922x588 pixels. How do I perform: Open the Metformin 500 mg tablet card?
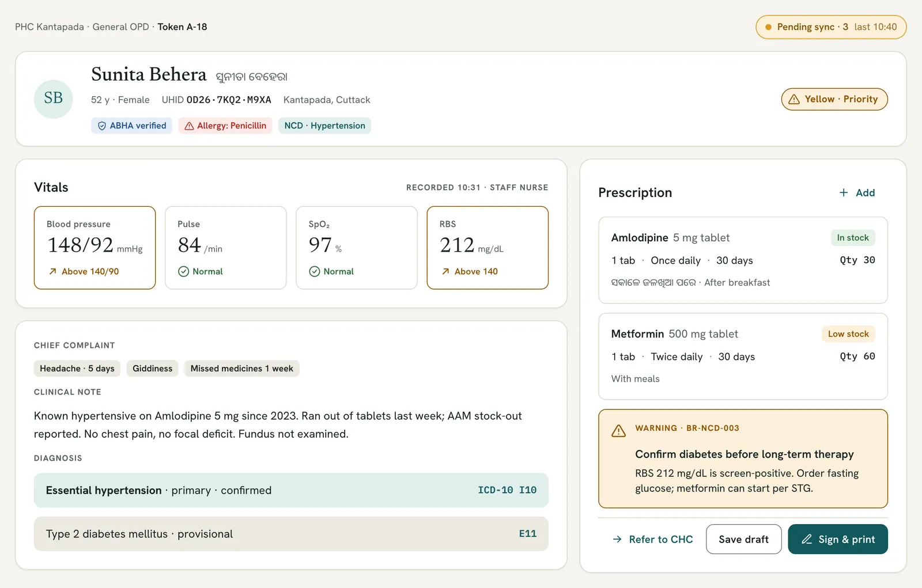tap(743, 356)
